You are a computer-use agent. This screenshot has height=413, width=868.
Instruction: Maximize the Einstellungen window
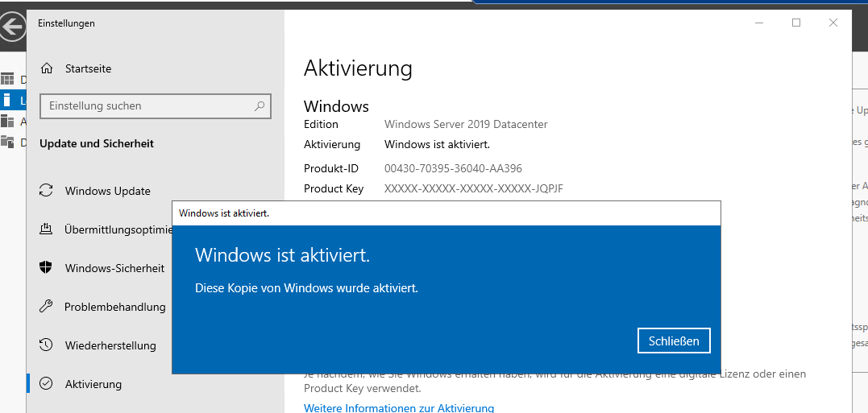(x=796, y=23)
